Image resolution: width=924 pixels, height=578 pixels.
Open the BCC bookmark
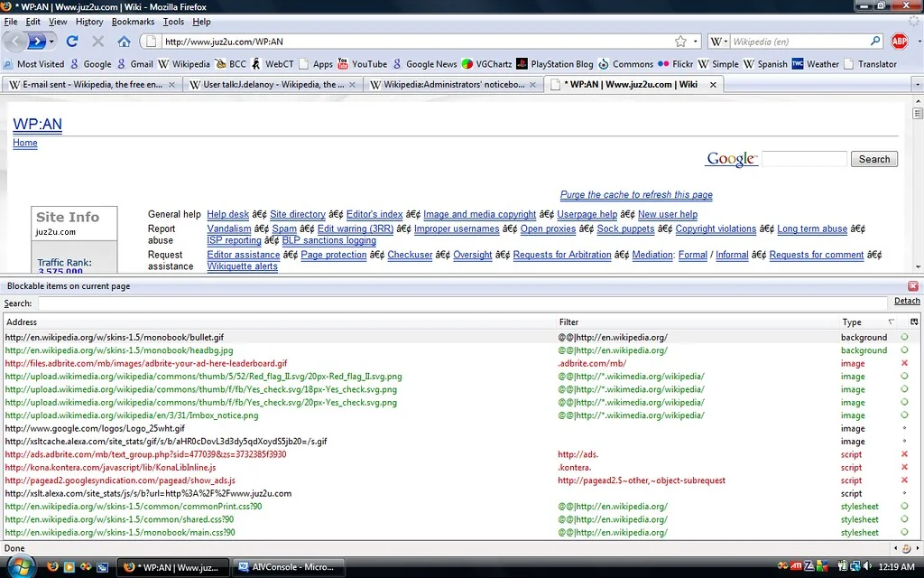(230, 64)
